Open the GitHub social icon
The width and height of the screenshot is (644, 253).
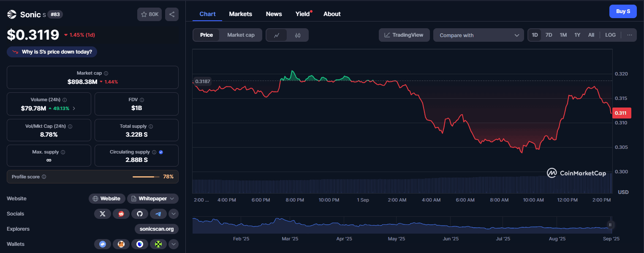[140, 214]
